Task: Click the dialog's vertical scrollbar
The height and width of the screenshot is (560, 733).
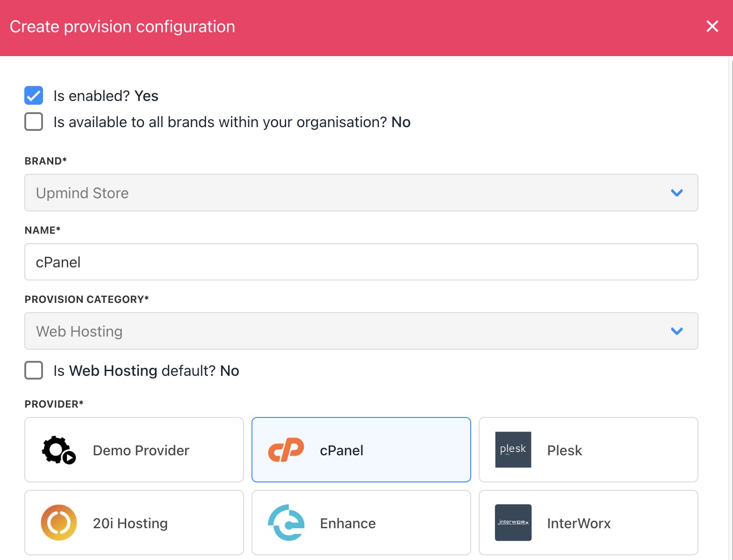Action: click(x=731, y=309)
